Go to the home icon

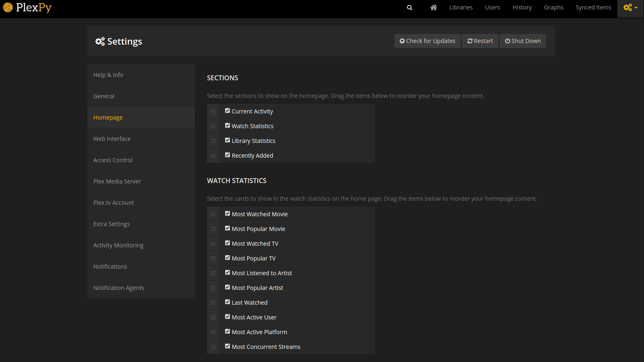[433, 7]
